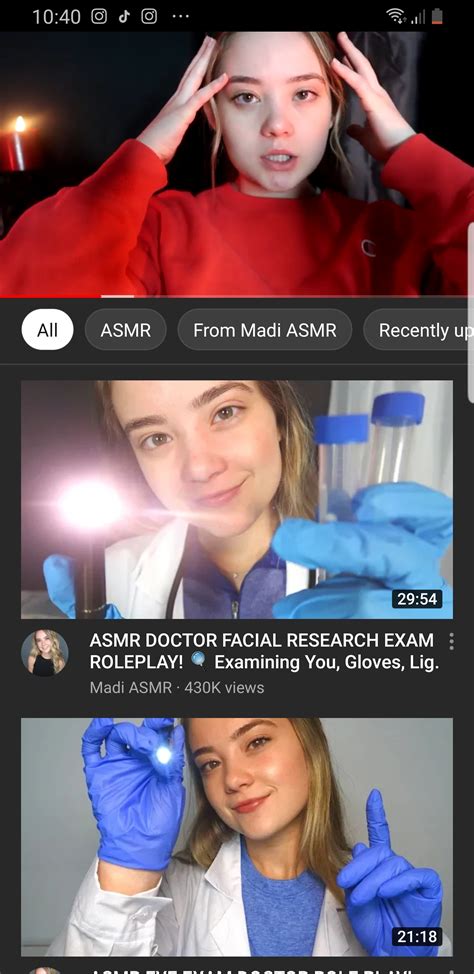Screen dimensions: 474x974
Task: Tap the battery status icon
Action: pyautogui.click(x=437, y=16)
